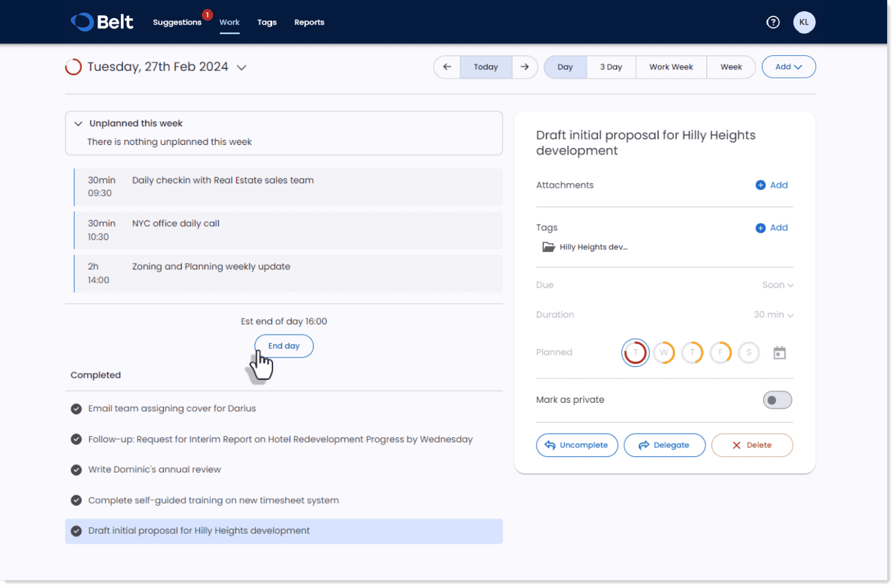Click the Delete button label
The height and width of the screenshot is (588, 895).
pos(759,445)
